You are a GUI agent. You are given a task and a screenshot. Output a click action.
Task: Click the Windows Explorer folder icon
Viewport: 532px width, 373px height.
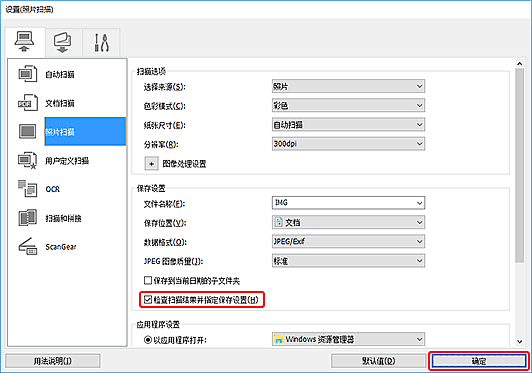[x=279, y=339]
